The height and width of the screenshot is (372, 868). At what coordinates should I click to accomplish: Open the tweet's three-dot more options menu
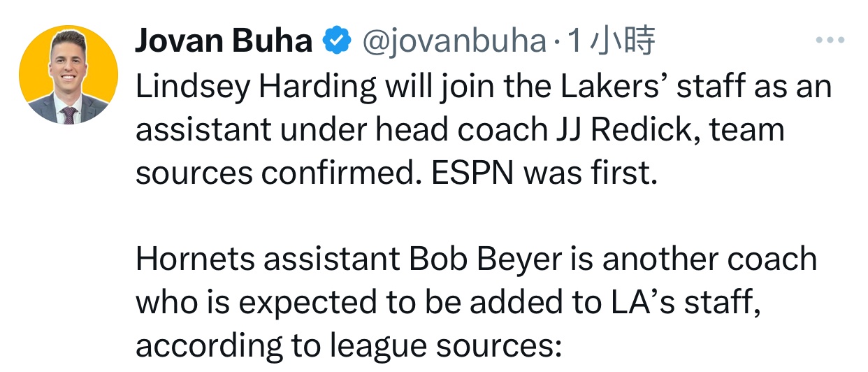pyautogui.click(x=830, y=41)
